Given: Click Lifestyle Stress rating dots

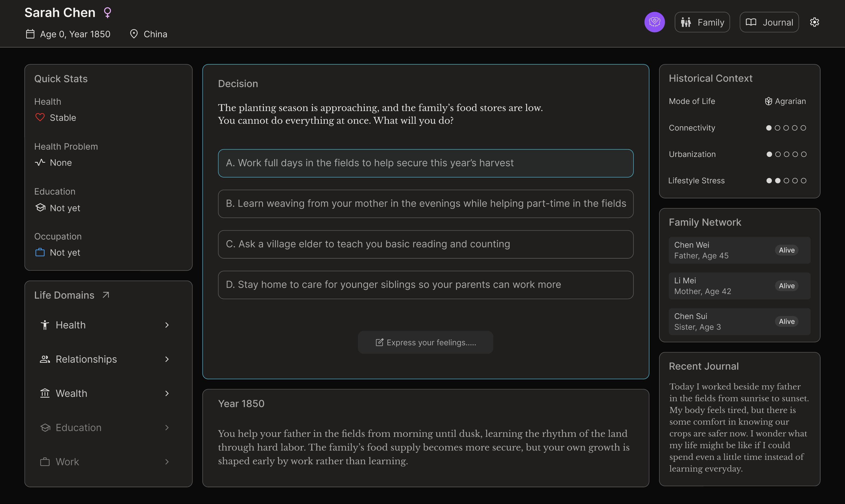Looking at the screenshot, I should coord(786,181).
